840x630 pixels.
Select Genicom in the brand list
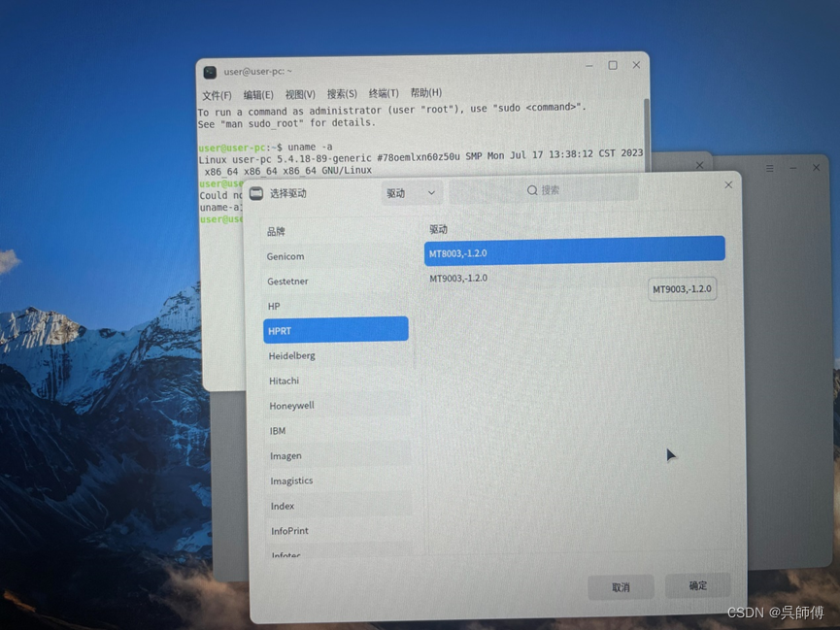(336, 256)
